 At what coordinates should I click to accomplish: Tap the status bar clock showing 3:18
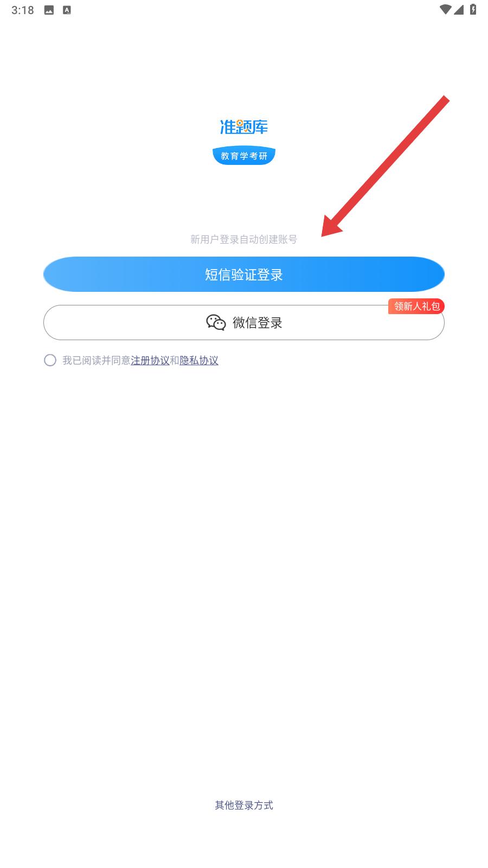pyautogui.click(x=23, y=10)
